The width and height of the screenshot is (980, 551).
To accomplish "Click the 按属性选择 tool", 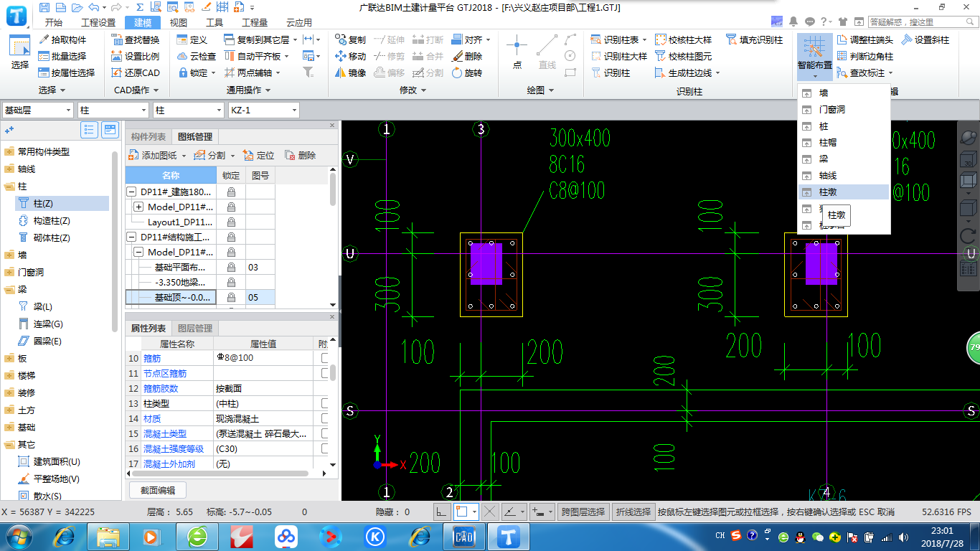I will click(x=67, y=72).
